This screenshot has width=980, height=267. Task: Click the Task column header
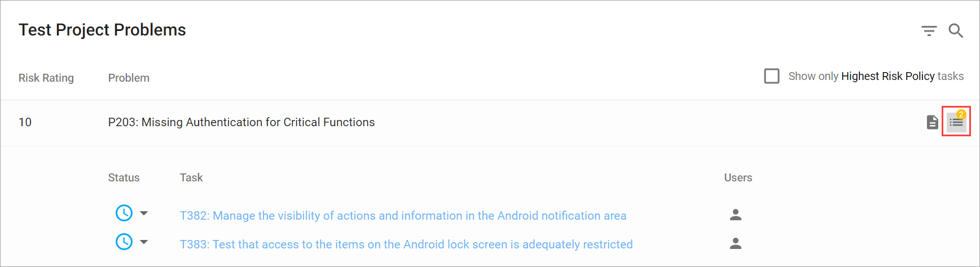point(191,177)
